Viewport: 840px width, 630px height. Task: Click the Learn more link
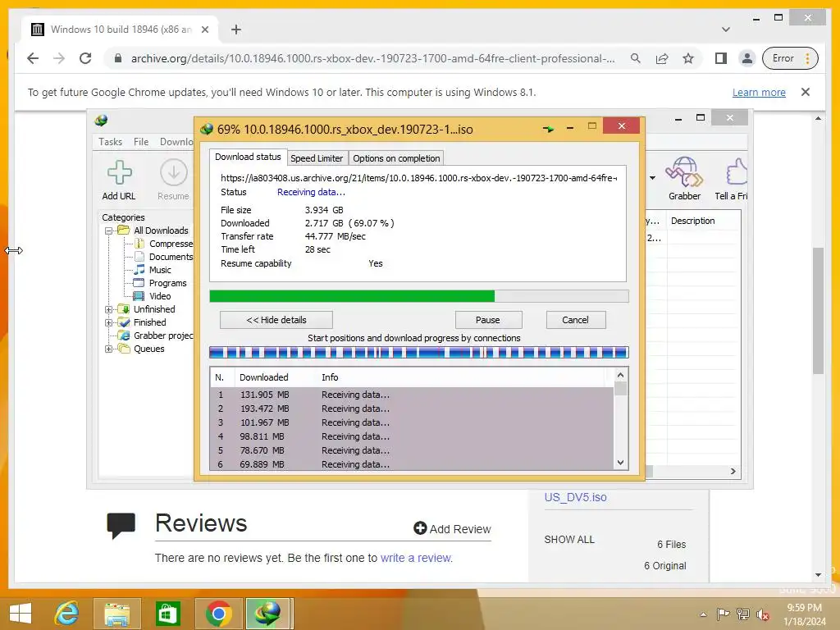[x=759, y=92]
